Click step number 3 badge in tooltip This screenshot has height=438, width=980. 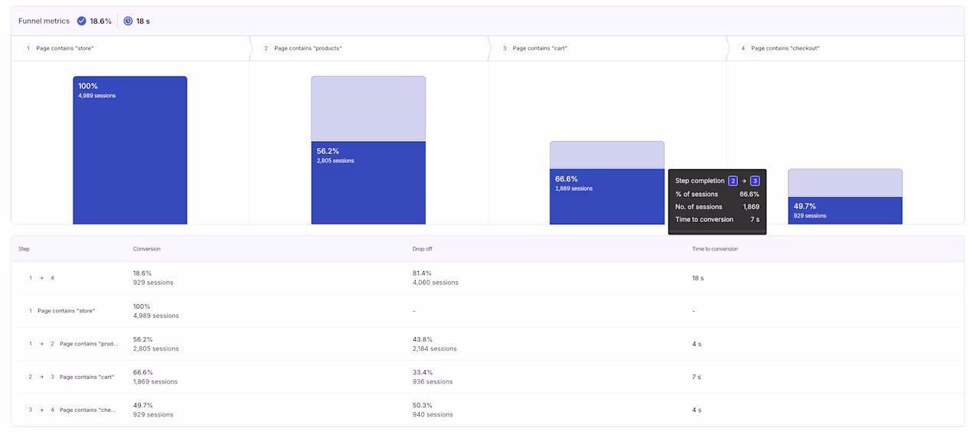pos(755,181)
